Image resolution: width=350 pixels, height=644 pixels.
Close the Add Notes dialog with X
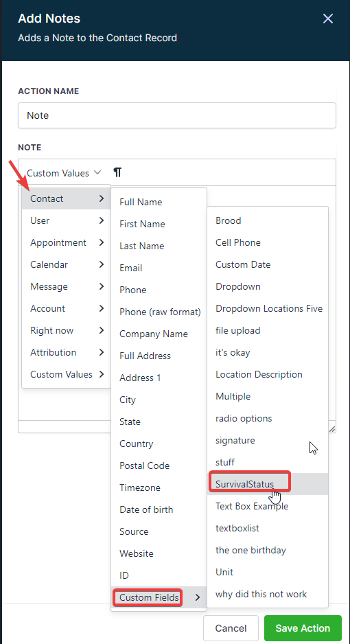[x=328, y=19]
